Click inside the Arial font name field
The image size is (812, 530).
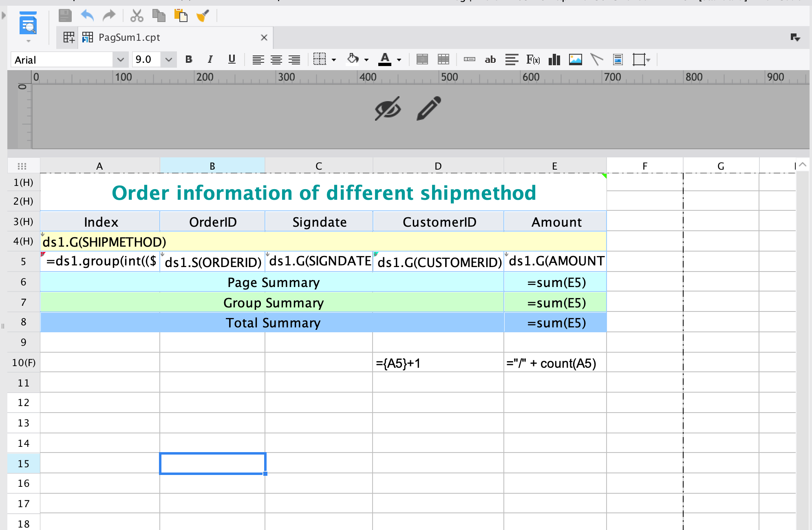pos(61,60)
